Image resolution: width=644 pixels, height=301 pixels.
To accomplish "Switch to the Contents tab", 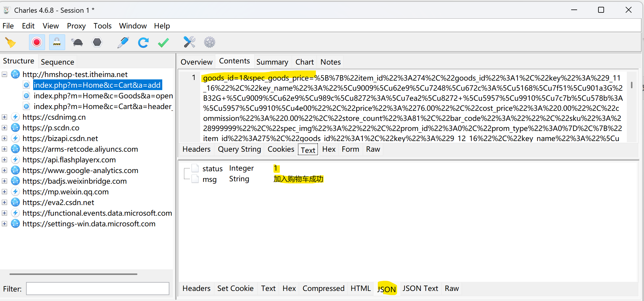I will pyautogui.click(x=235, y=61).
